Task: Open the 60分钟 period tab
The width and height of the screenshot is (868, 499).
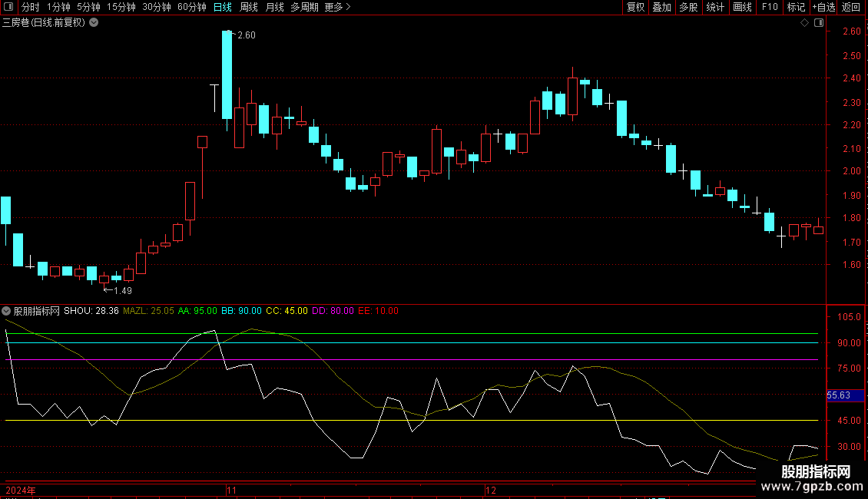Action: (x=192, y=7)
